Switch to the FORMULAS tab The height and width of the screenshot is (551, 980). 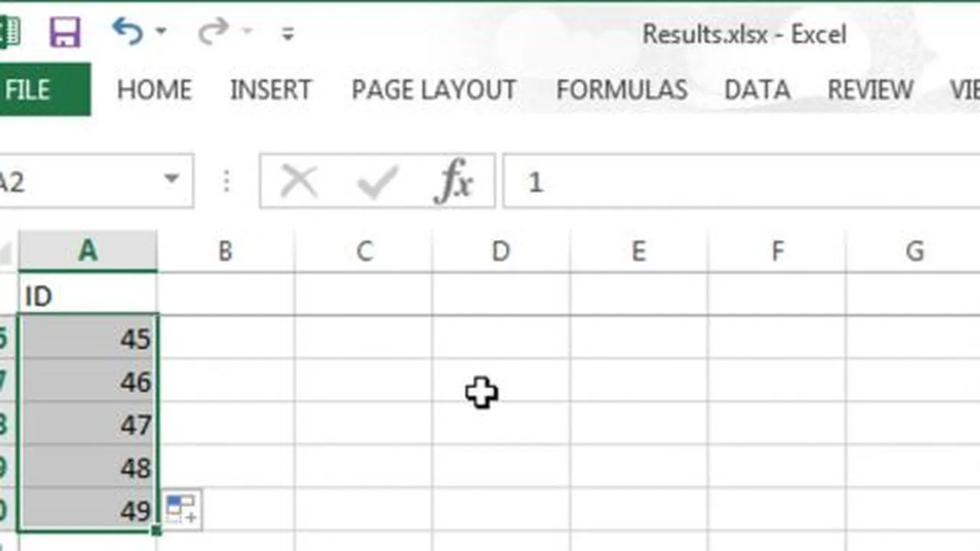621,89
